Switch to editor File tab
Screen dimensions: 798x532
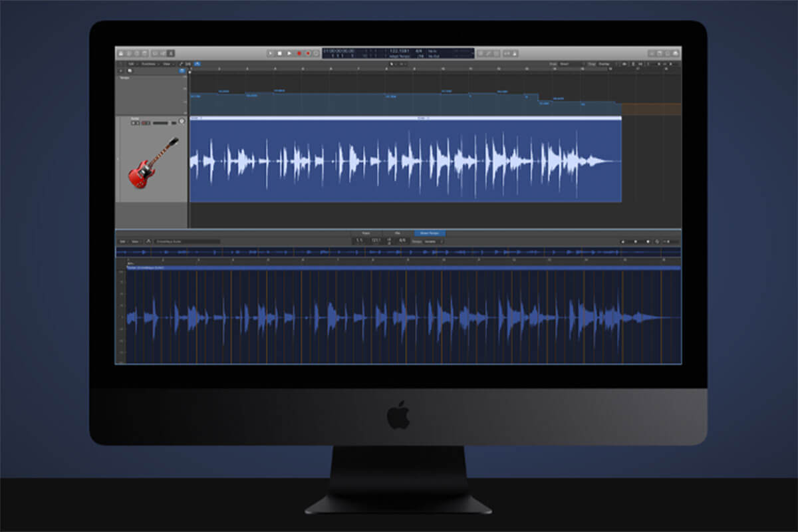[398, 233]
